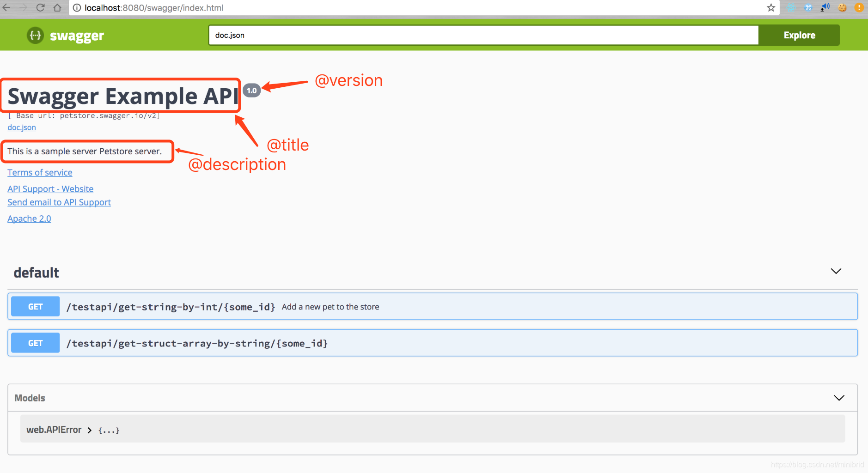This screenshot has width=868, height=473.
Task: Go to the browser home page
Action: [x=57, y=7]
